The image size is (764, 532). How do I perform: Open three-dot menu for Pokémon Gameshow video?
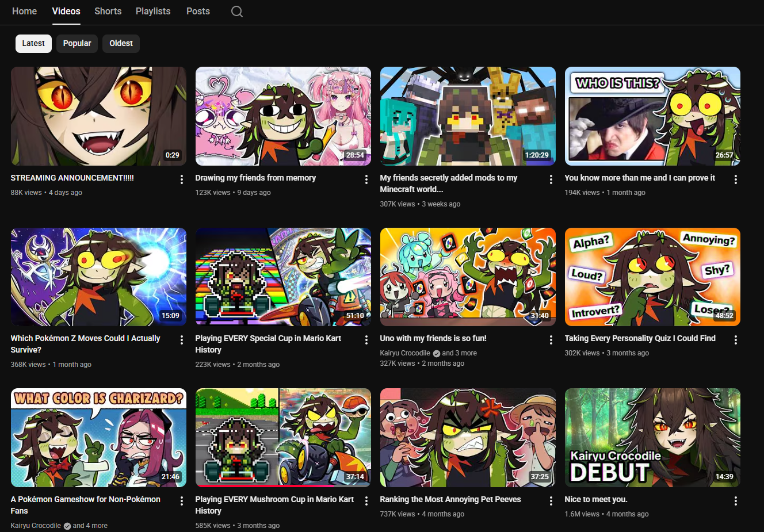pos(182,501)
